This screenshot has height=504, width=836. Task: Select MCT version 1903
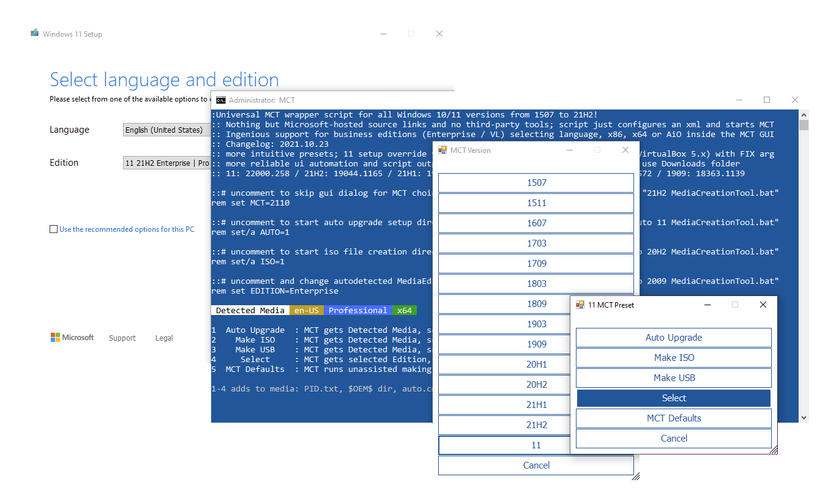[x=536, y=324]
